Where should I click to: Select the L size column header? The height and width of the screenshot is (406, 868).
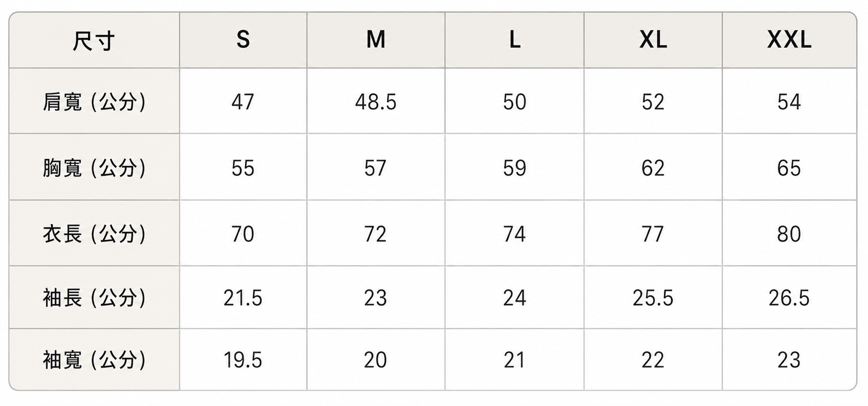point(515,40)
